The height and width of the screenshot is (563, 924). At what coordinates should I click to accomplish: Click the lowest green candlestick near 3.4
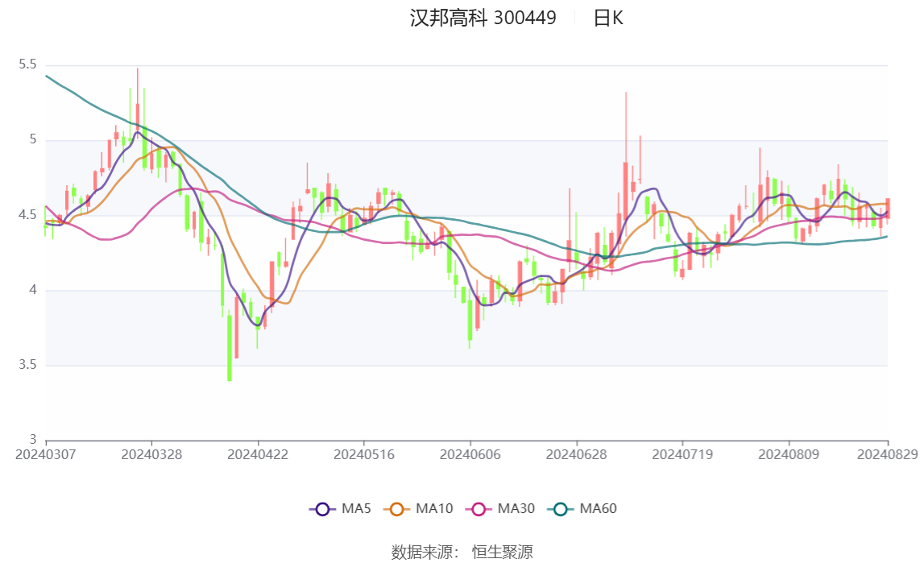pos(230,347)
